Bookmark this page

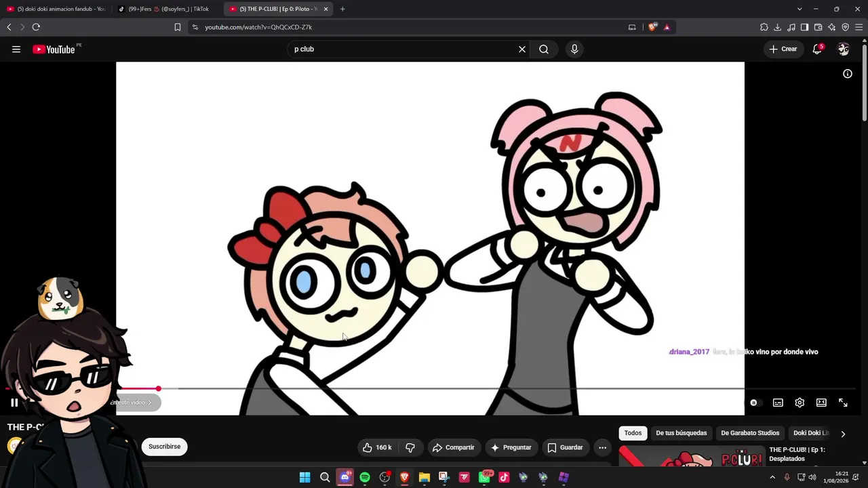point(178,27)
